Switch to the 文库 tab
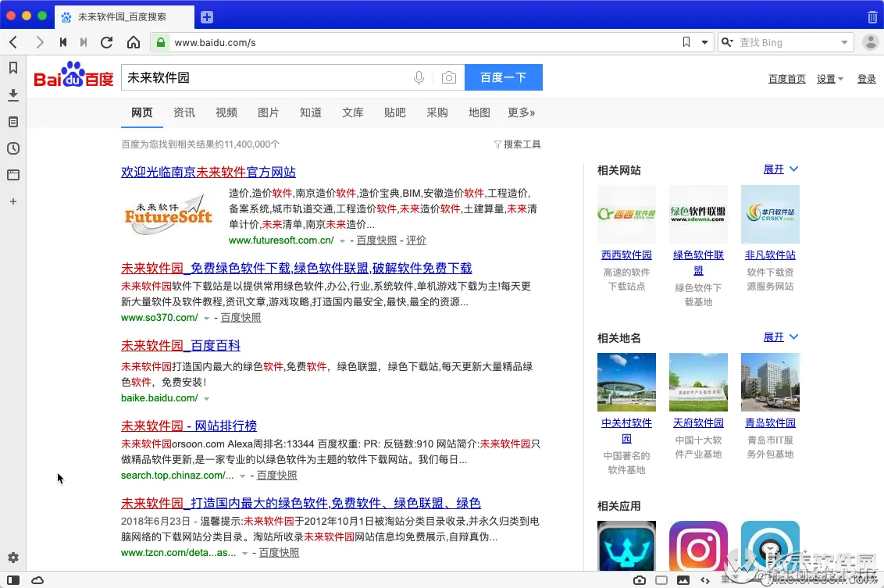Image resolution: width=884 pixels, height=588 pixels. pos(353,112)
